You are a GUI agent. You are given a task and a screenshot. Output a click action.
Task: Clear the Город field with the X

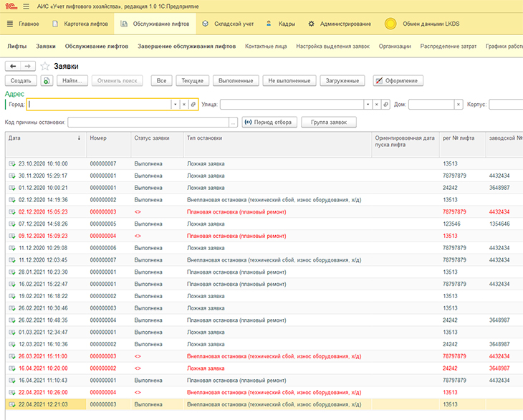click(x=184, y=105)
